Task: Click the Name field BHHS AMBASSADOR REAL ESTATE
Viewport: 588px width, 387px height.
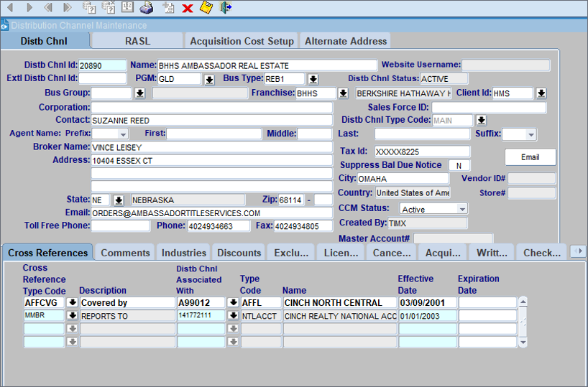Action: 267,65
